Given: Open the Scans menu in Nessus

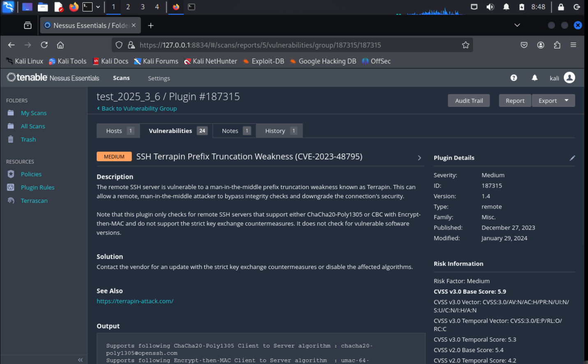Looking at the screenshot, I should pyautogui.click(x=121, y=78).
